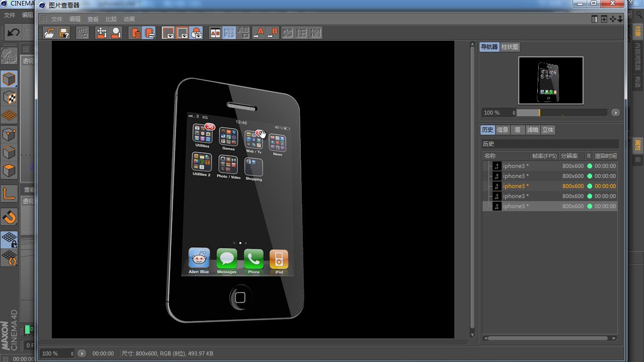The width and height of the screenshot is (644, 362).
Task: Click the Save image as icon
Action: point(64,33)
